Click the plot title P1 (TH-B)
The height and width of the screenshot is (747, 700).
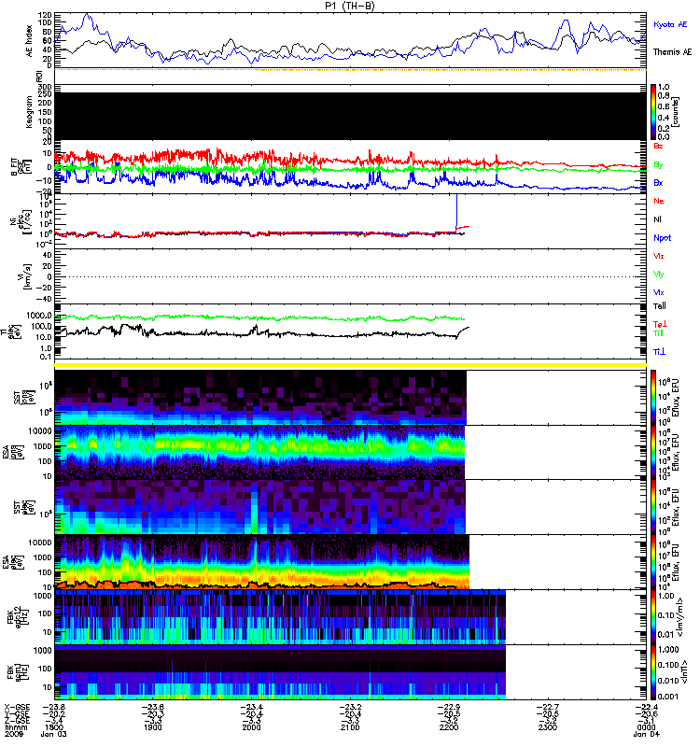coord(350,6)
